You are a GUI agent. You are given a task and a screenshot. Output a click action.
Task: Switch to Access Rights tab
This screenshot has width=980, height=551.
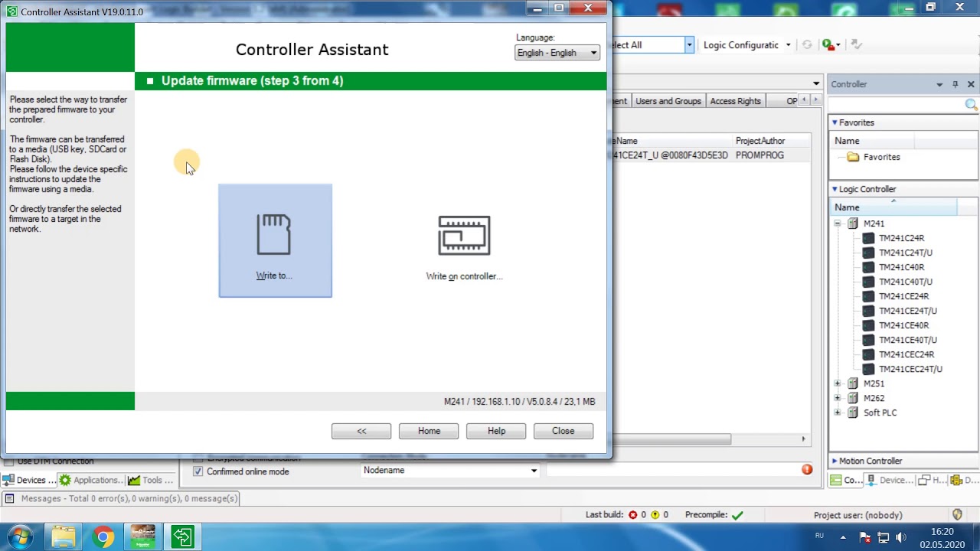click(x=735, y=101)
